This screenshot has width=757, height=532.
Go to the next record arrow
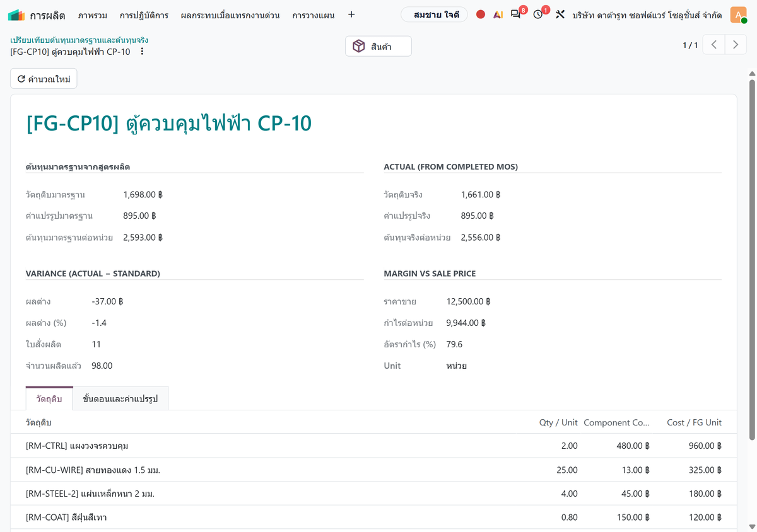click(x=736, y=45)
